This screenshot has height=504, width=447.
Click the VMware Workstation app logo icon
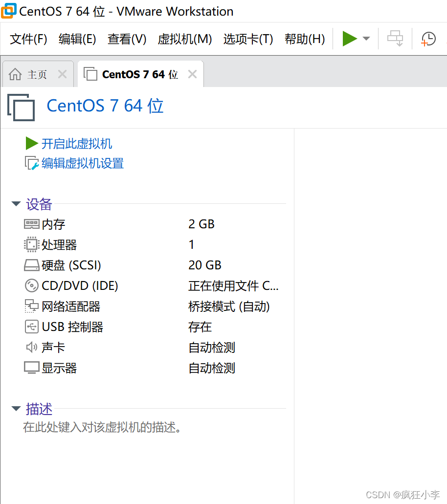[x=9, y=11]
